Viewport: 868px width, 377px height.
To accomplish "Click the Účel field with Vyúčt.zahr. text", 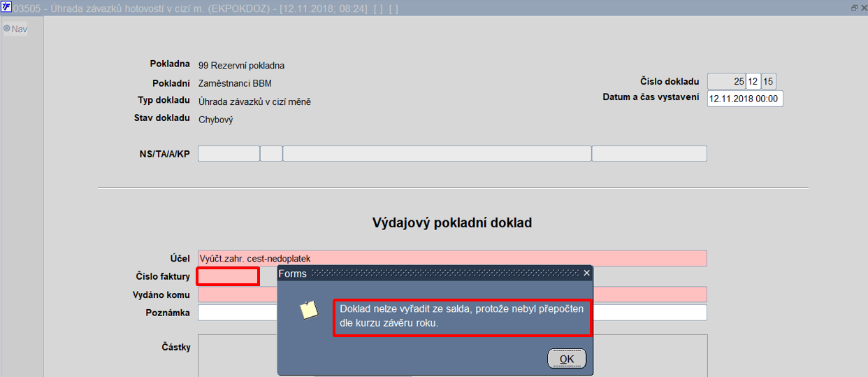I will click(x=452, y=258).
